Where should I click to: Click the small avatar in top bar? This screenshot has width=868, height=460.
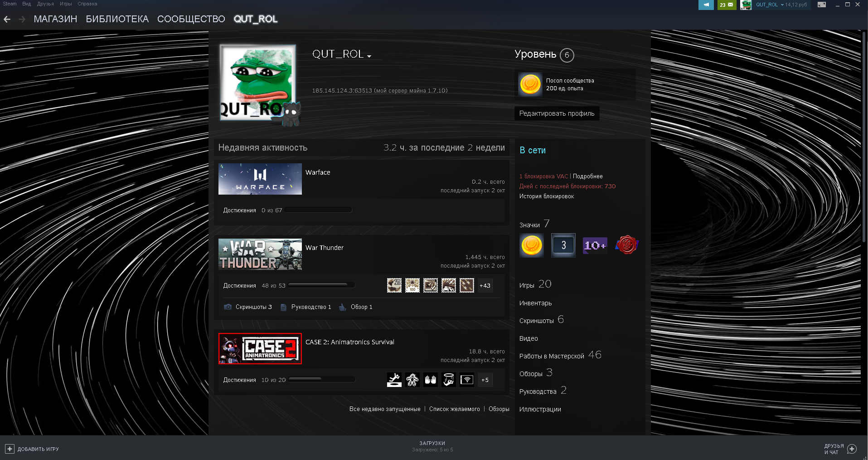click(746, 5)
